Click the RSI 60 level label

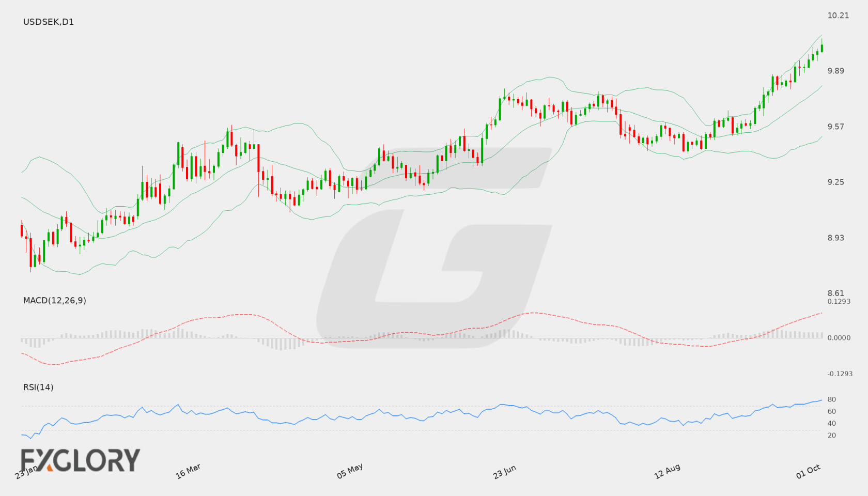[x=832, y=411]
